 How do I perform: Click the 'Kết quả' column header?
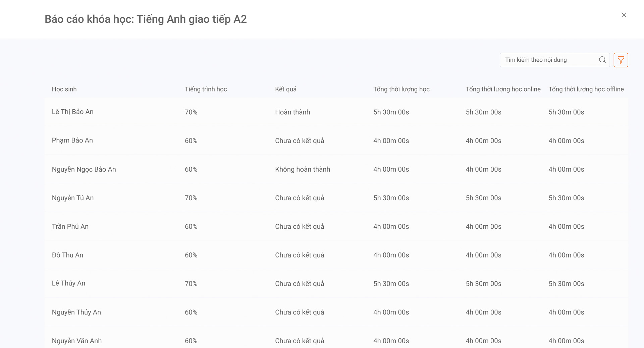[x=285, y=89]
